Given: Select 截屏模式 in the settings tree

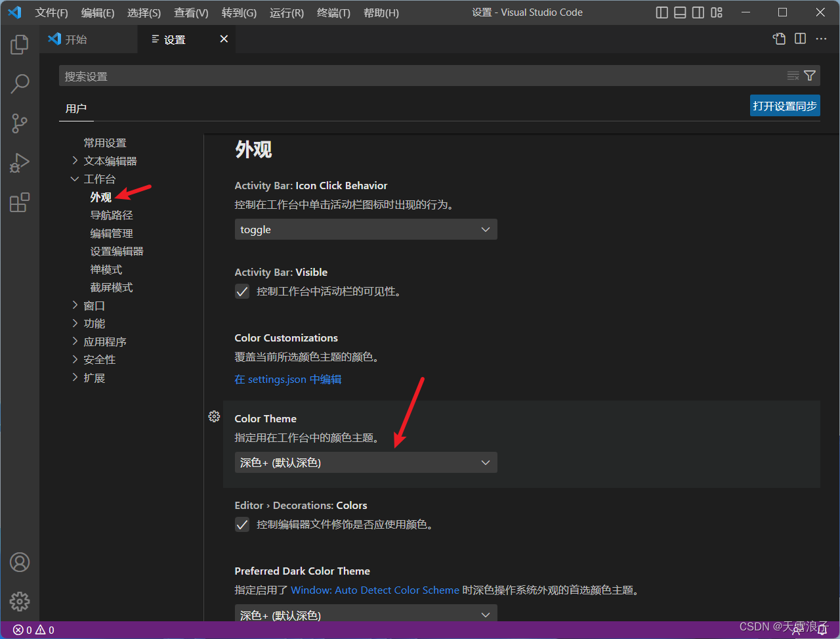Looking at the screenshot, I should (x=112, y=287).
